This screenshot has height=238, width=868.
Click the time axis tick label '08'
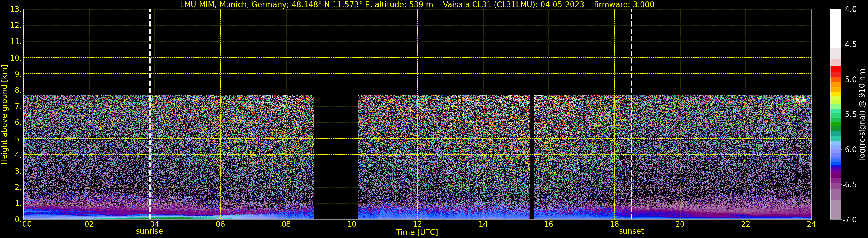pyautogui.click(x=286, y=224)
